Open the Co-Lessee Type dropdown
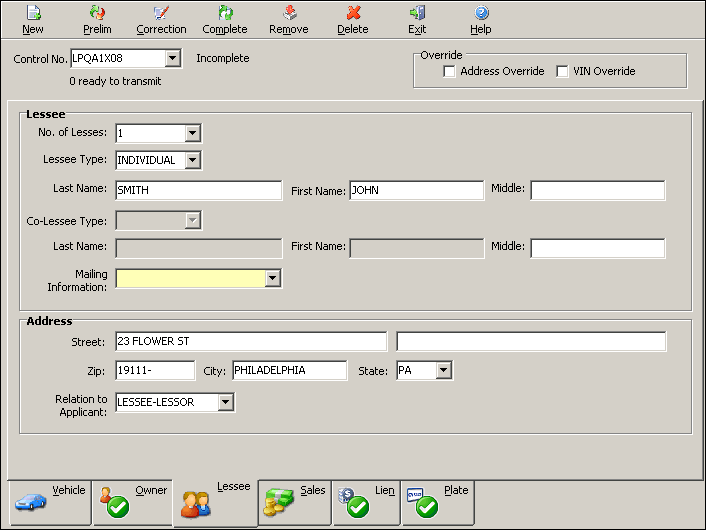 click(x=193, y=220)
